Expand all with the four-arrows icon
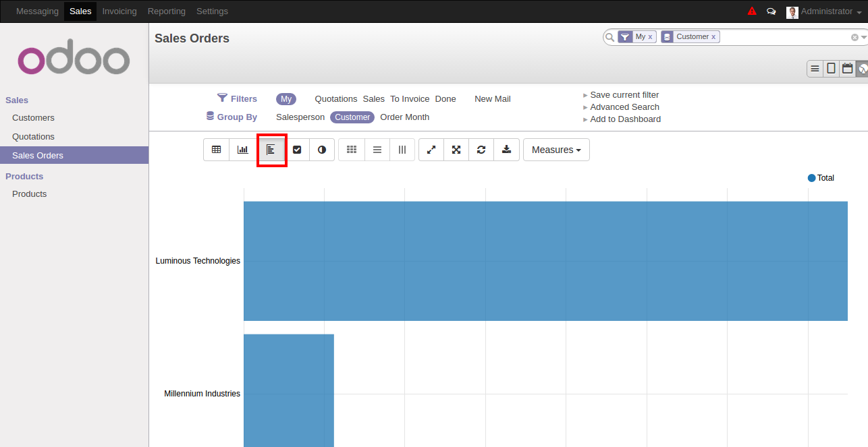The width and height of the screenshot is (868, 447). point(456,150)
